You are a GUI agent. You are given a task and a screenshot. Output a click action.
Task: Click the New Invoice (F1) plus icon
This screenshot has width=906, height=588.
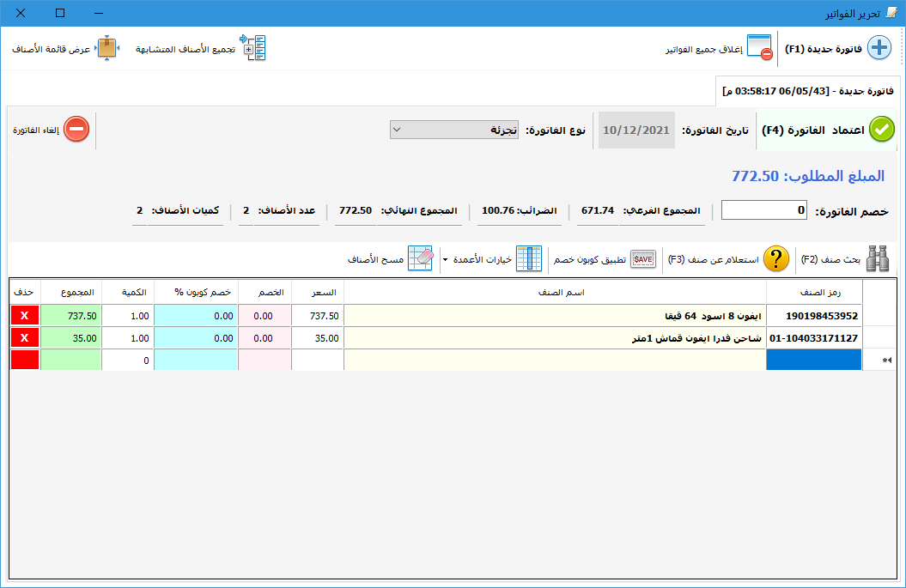point(879,48)
